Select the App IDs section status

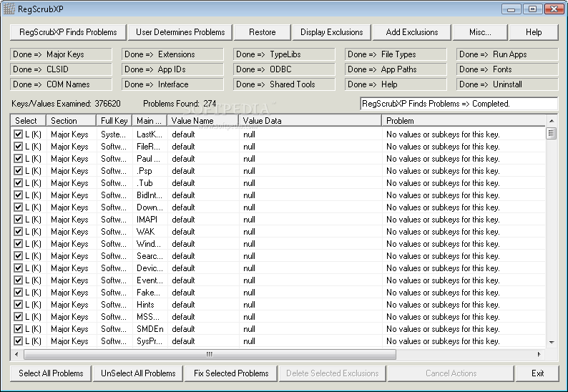[x=173, y=69]
